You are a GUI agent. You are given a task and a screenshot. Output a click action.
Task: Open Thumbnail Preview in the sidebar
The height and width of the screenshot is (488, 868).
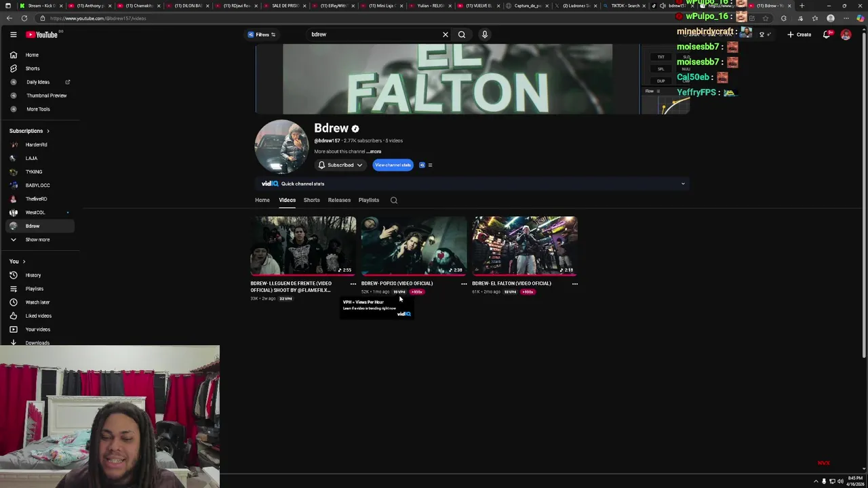click(41, 96)
